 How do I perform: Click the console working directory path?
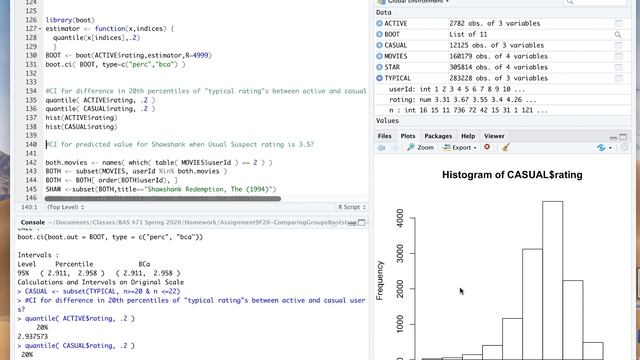tap(202, 223)
